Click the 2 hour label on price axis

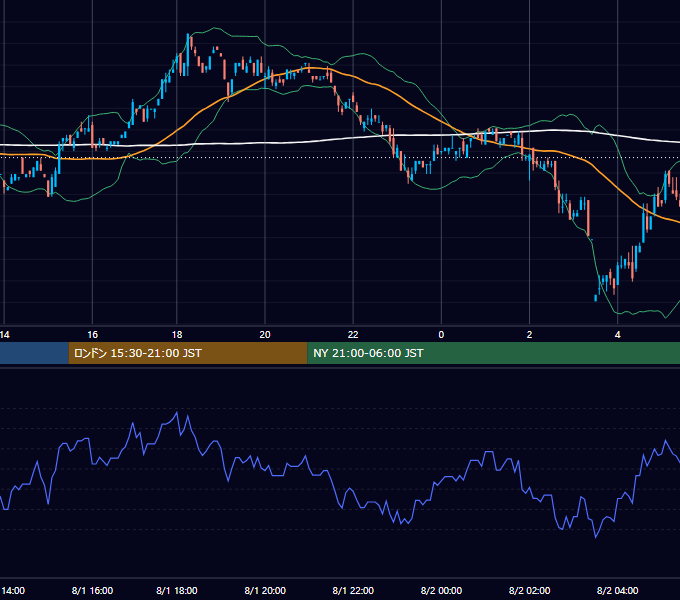click(x=529, y=335)
